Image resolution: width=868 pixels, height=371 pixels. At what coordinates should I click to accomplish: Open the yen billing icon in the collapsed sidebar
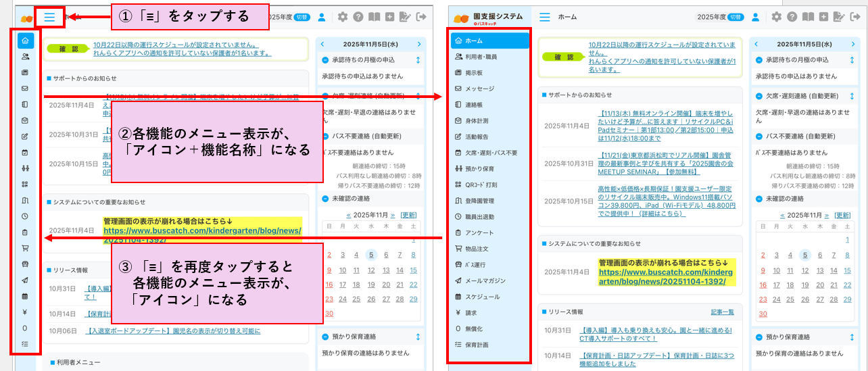(26, 312)
